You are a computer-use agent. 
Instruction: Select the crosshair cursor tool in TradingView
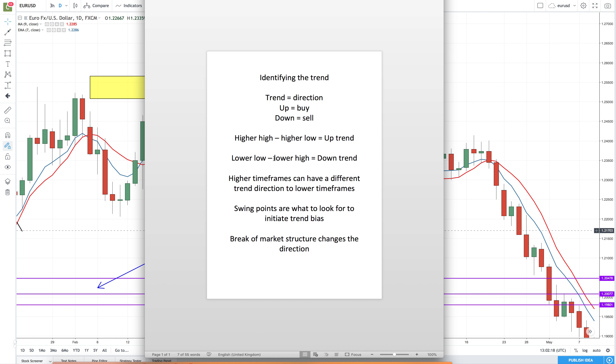(x=8, y=22)
